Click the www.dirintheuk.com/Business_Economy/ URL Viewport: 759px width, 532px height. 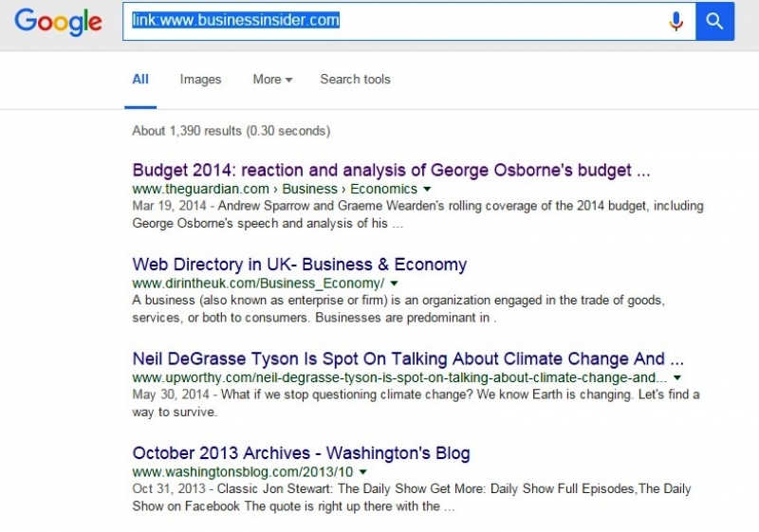point(258,284)
